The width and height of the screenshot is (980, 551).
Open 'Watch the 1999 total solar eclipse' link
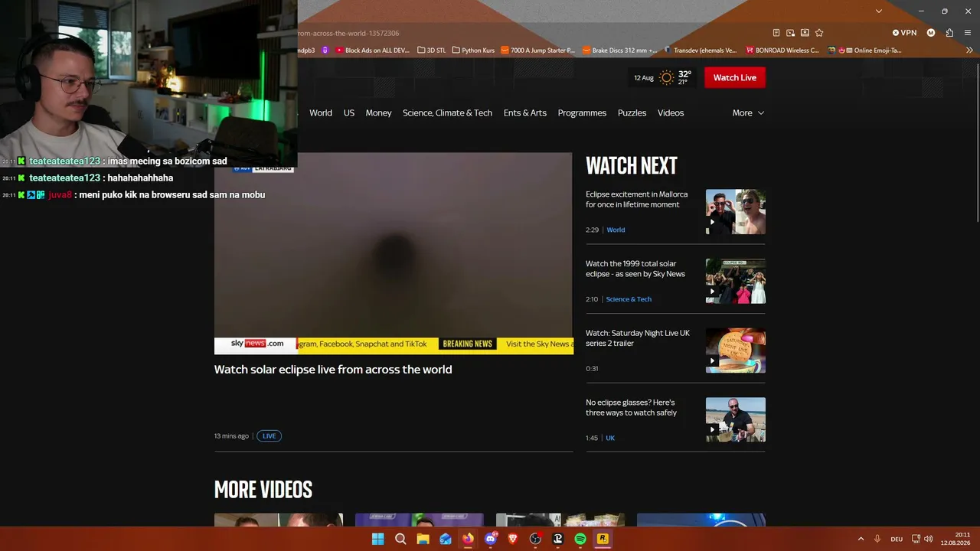point(635,269)
